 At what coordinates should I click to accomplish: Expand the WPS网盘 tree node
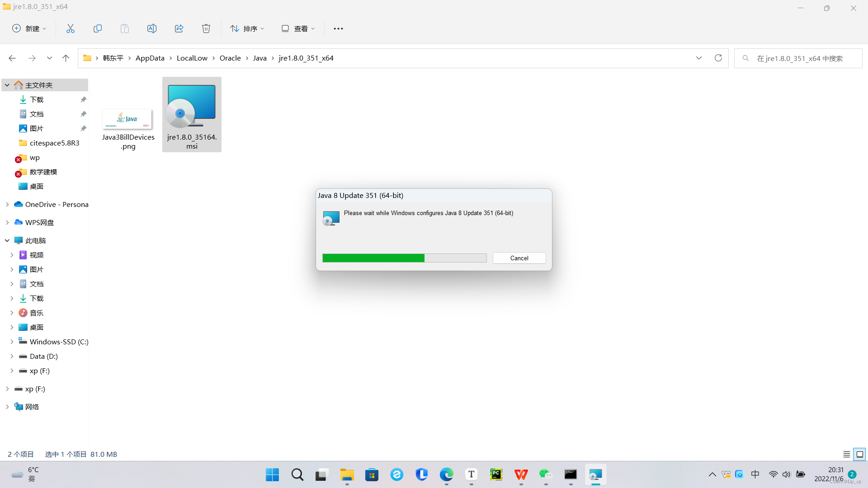[7, 223]
